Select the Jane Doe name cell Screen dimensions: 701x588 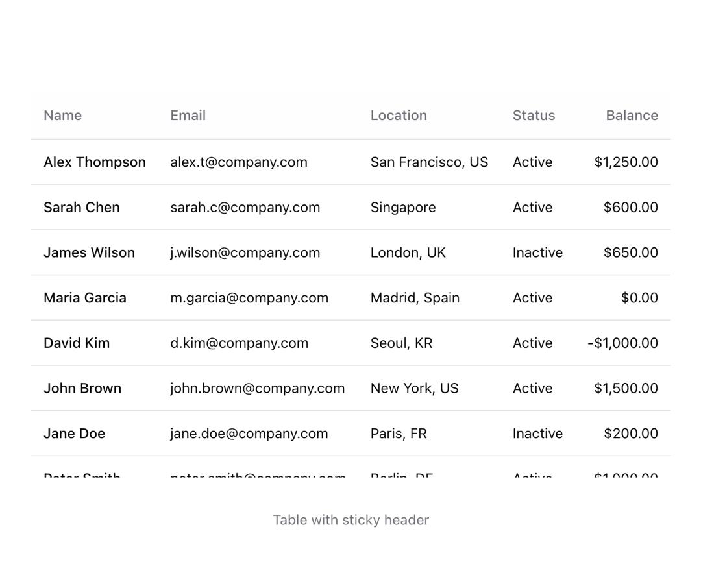click(74, 434)
